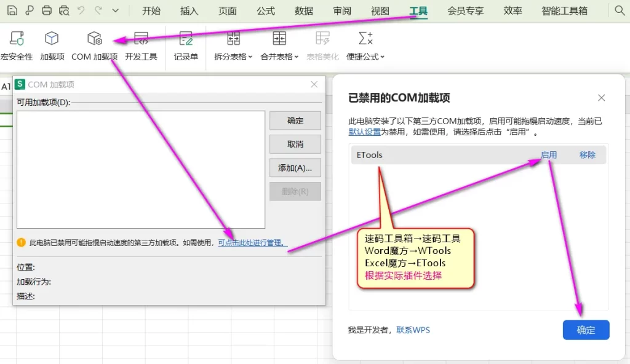
Task: Click the Undo arrow icon
Action: point(81,10)
